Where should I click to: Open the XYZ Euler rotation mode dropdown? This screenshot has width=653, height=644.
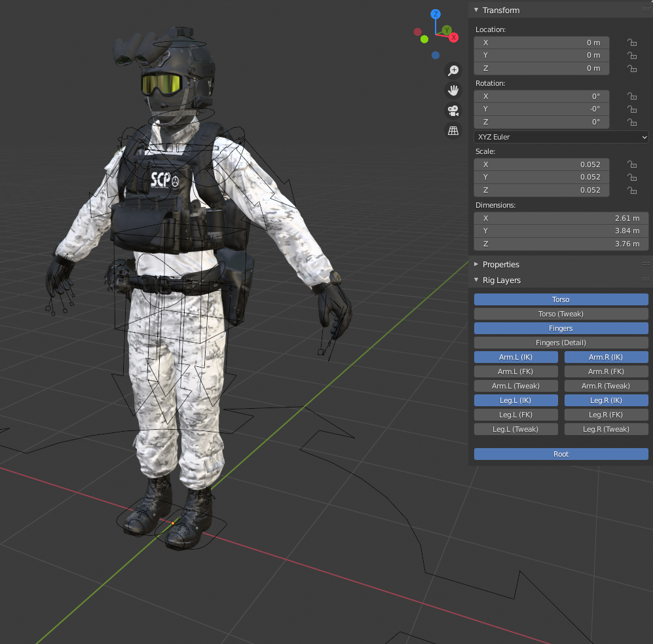pyautogui.click(x=561, y=137)
